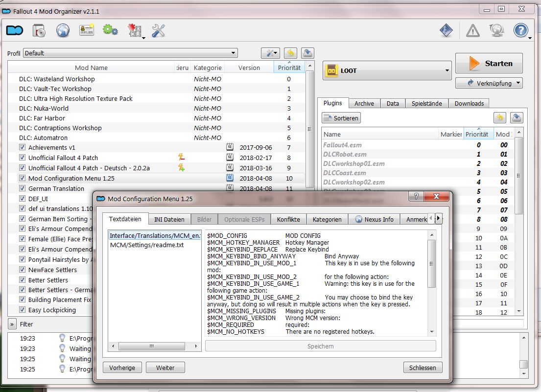Select the Fallout4.esm plugin row

click(x=417, y=145)
